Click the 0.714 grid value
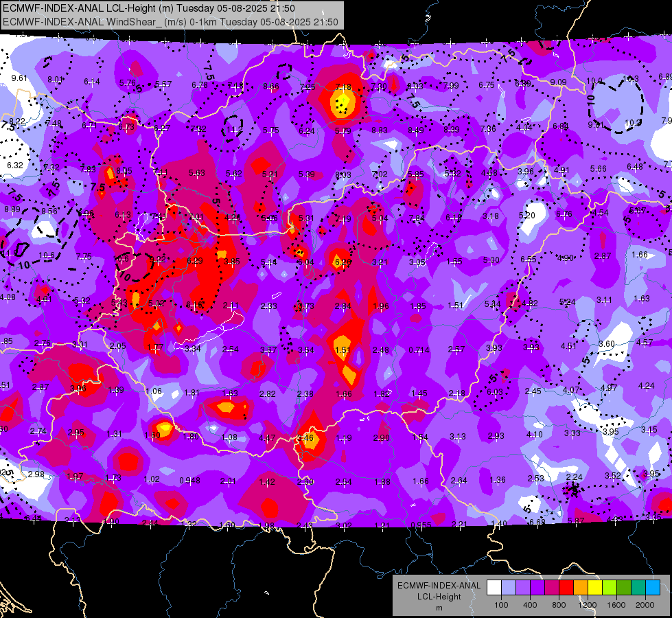Viewport: 672px width, 618px height. tap(419, 350)
